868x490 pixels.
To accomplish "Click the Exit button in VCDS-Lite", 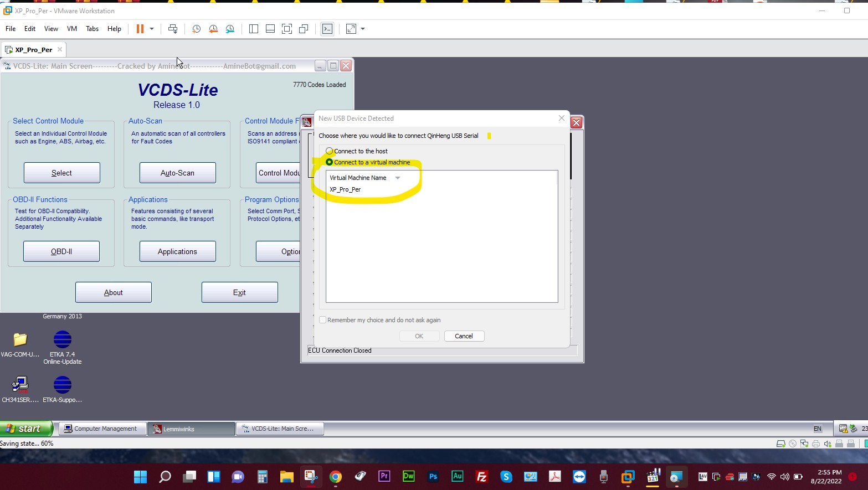I will 240,292.
